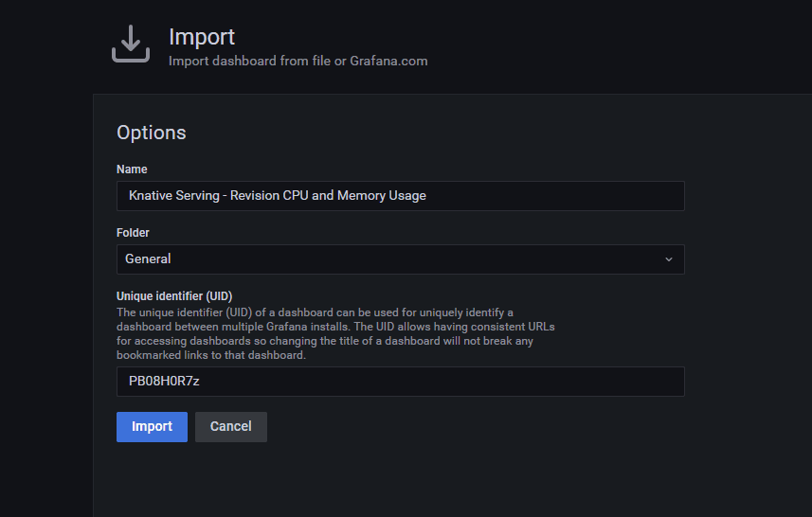
Task: Click the Options heading
Action: (152, 133)
